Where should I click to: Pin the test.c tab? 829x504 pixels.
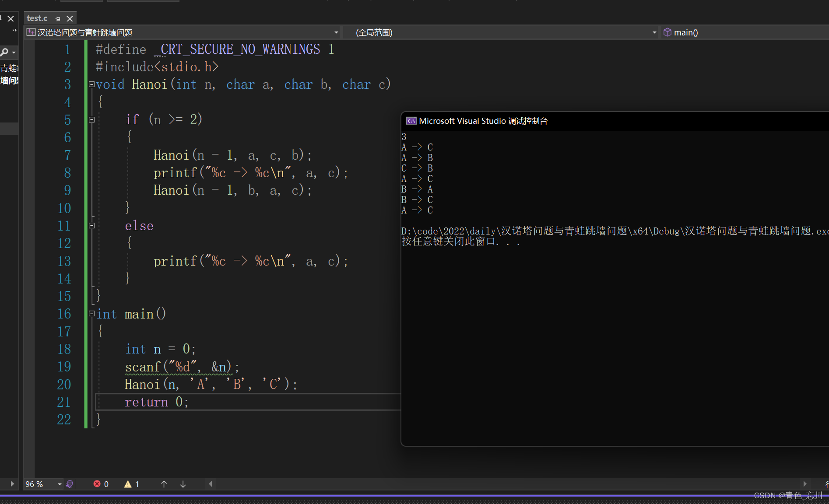57,18
